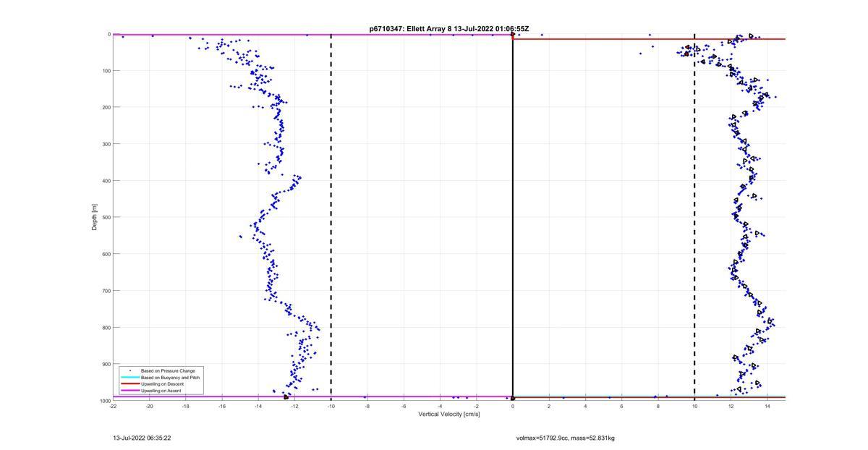Click legend entry 'Upwelling on Ascent'
This screenshot has height=450, width=868.
[x=161, y=391]
